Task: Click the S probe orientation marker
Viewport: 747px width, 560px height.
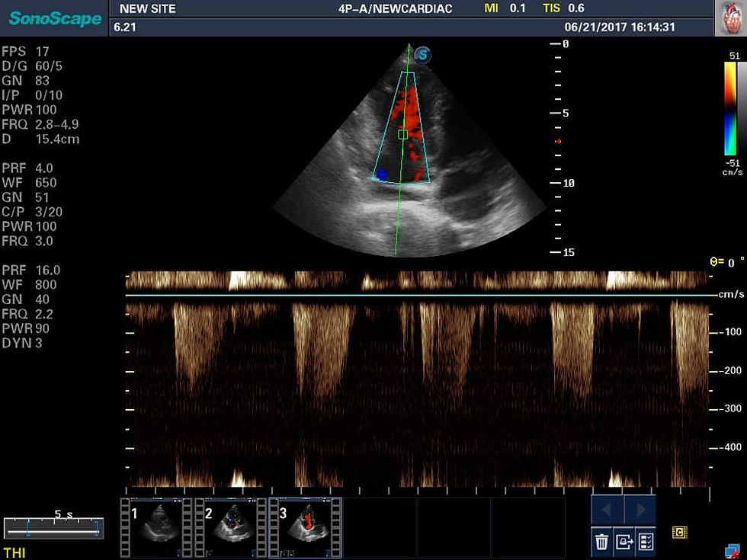Action: pos(422,55)
